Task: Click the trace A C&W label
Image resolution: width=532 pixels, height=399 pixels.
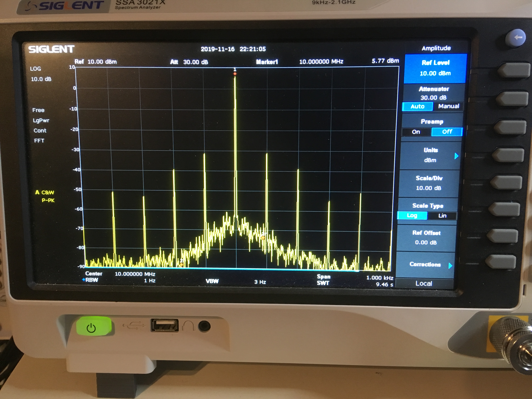Action: click(45, 192)
